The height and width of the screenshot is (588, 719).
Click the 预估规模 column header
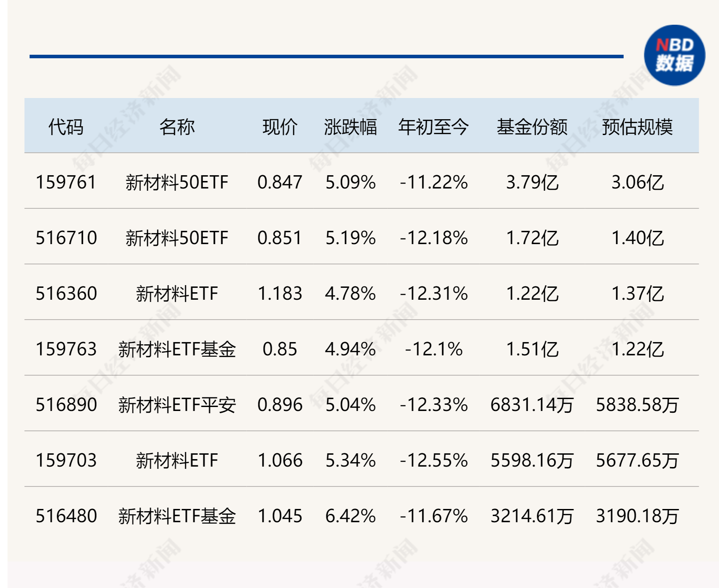[637, 127]
